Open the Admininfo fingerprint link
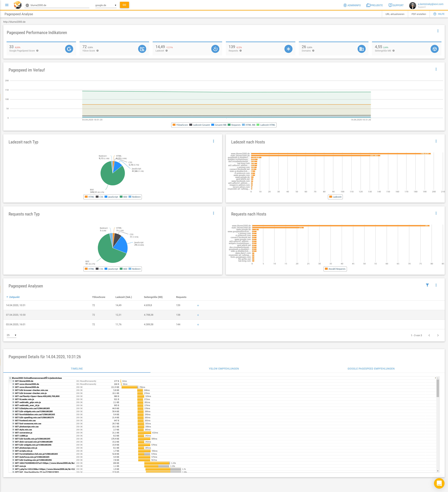 click(352, 5)
